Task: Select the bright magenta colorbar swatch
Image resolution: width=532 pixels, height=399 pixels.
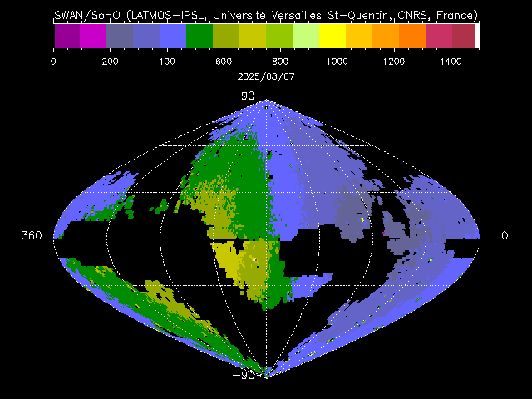Action: (x=93, y=36)
